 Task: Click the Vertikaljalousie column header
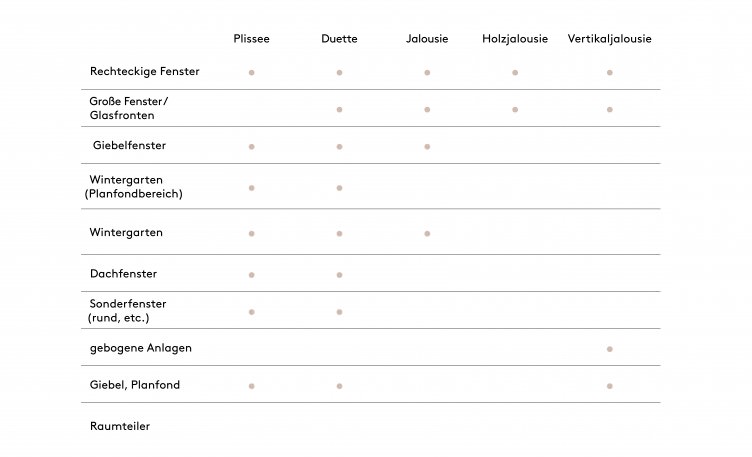[x=609, y=39]
